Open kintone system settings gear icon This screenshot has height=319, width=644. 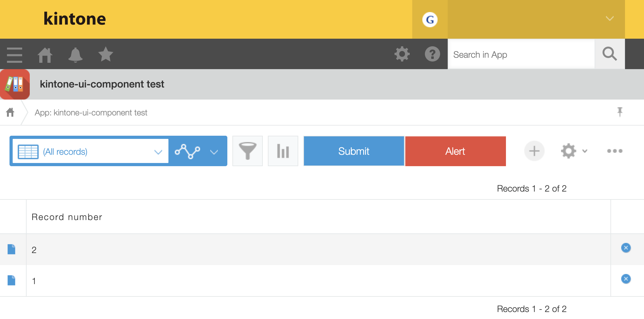(402, 54)
